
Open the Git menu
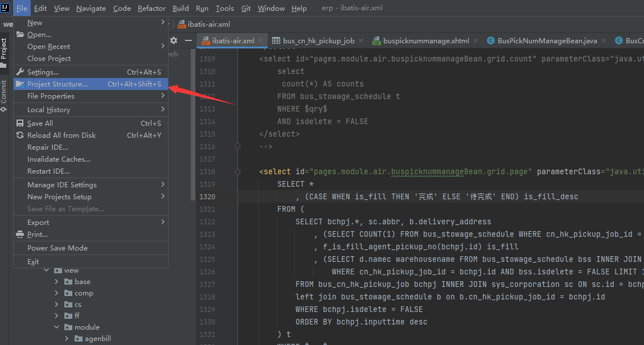(x=246, y=8)
